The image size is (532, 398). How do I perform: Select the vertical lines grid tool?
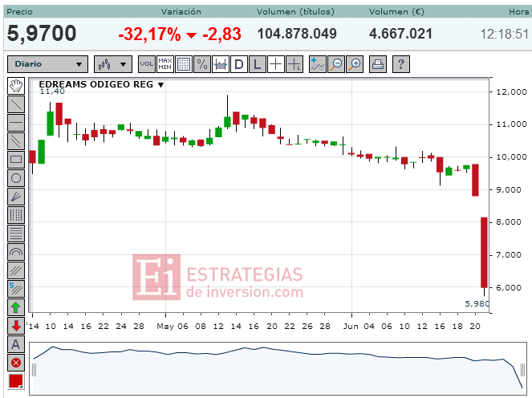(x=16, y=215)
